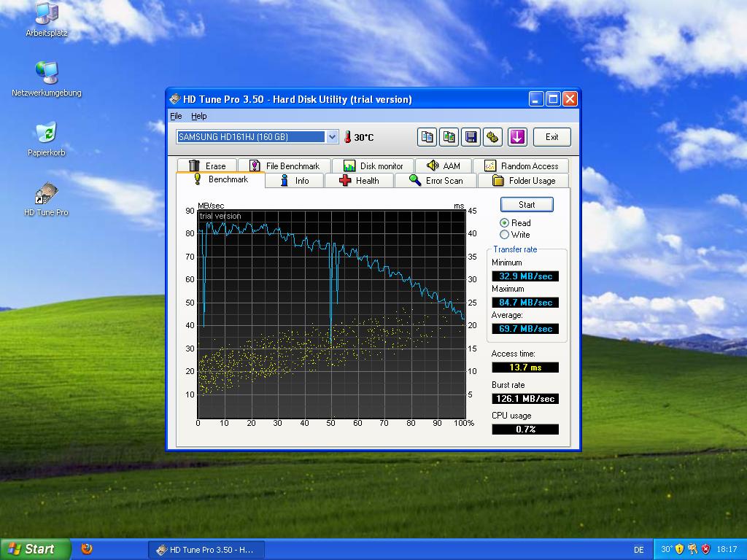Close the HD Tune Pro window
The width and height of the screenshot is (747, 560).
570,99
